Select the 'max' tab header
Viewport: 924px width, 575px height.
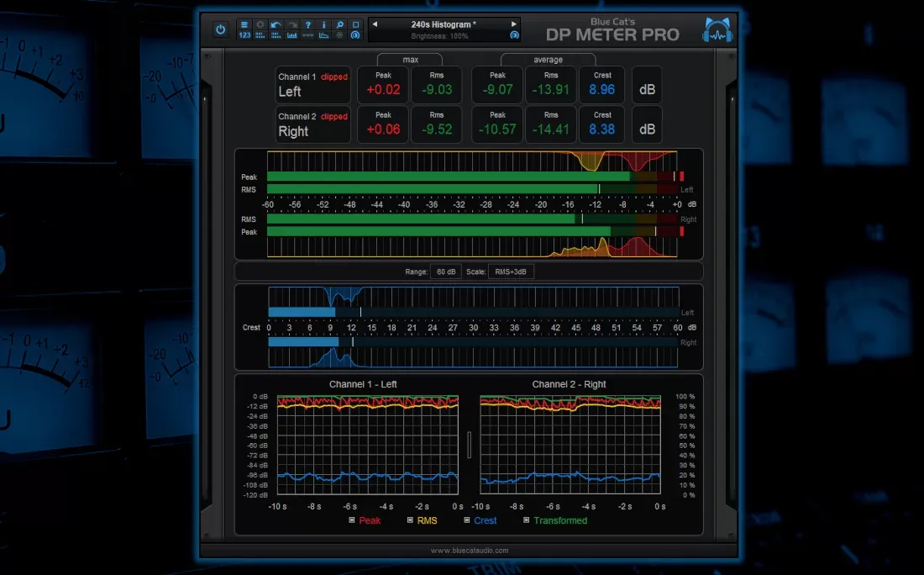pyautogui.click(x=410, y=60)
